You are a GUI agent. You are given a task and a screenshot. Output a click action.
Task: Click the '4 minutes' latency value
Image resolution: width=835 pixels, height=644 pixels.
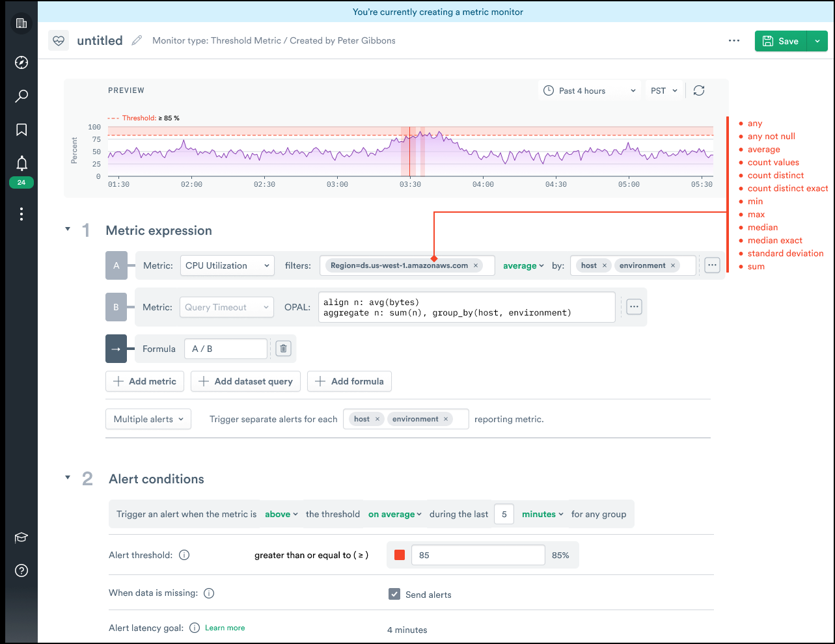[407, 630]
